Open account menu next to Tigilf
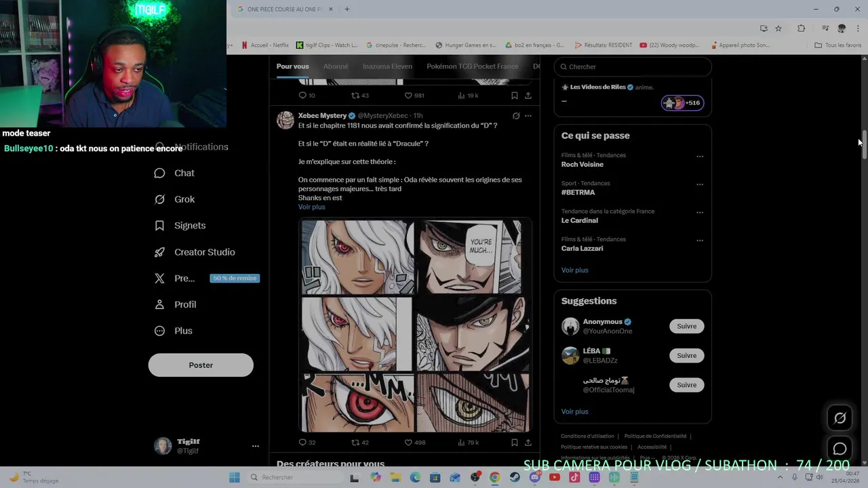Screen dimensions: 868x488 point(256,446)
